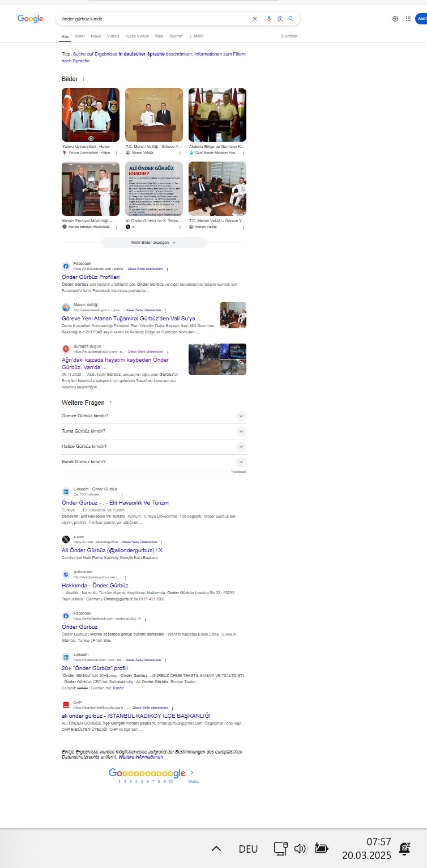This screenshot has width=427, height=868.
Task: Open "İSTANBUL KADIKÖY İLÇE BAŞKANLIĞI" result
Action: [136, 716]
